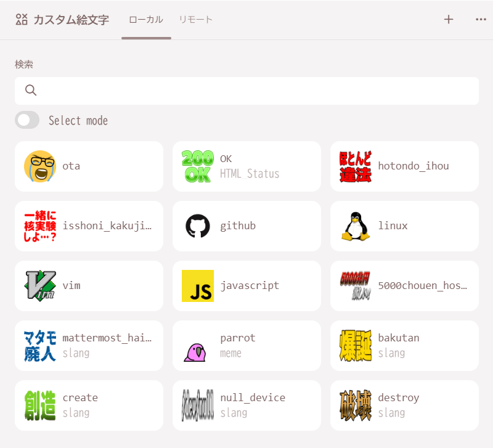Select the hotondo_ihou emoji
Screen dimensions: 493x448
[x=404, y=166]
